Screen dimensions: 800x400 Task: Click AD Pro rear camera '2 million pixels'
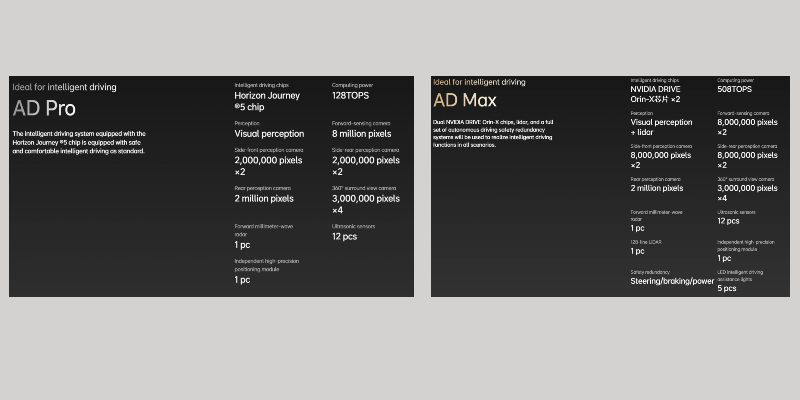pyautogui.click(x=264, y=198)
